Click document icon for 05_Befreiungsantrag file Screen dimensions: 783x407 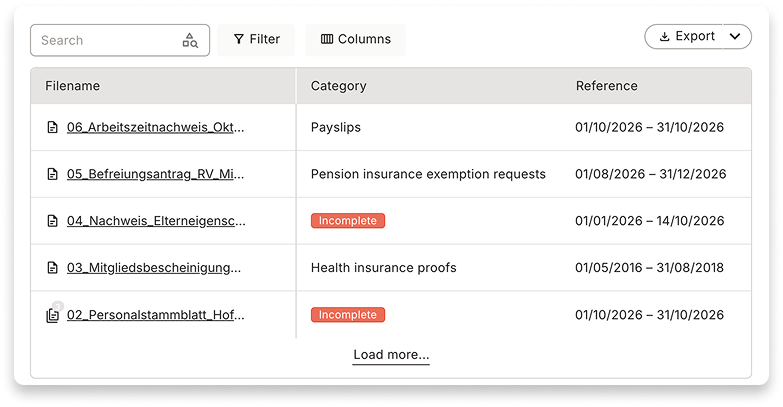(x=52, y=174)
